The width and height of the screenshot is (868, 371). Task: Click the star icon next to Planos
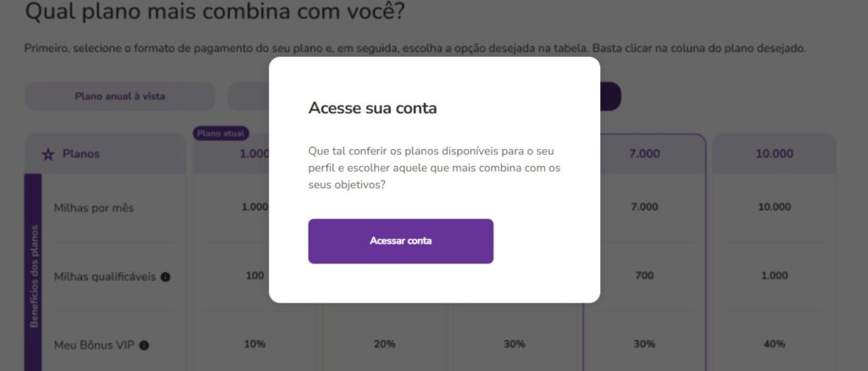[48, 154]
